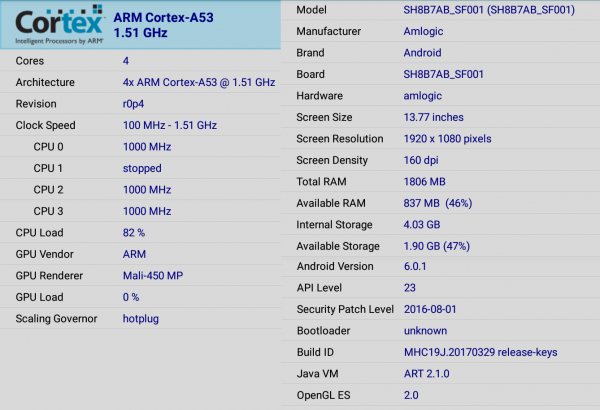Viewport: 600px width, 410px height.
Task: Select Scaling Governor value hotplug
Action: pos(140,319)
